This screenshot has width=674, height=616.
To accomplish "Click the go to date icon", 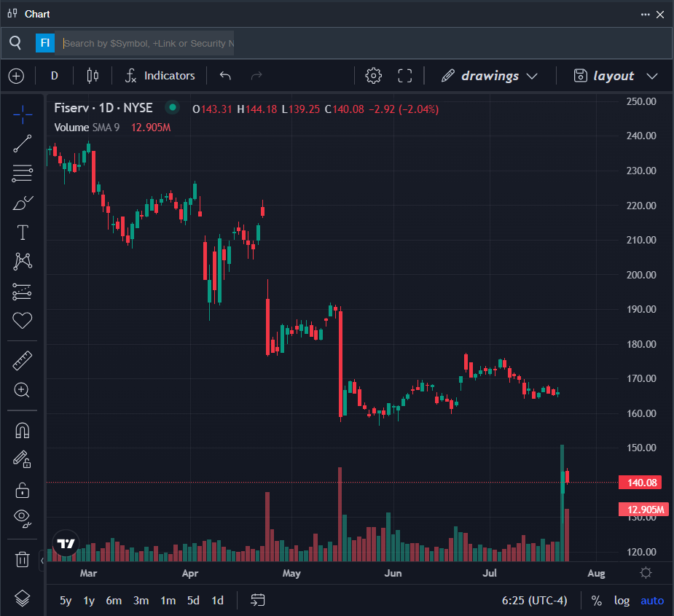I will click(x=258, y=600).
